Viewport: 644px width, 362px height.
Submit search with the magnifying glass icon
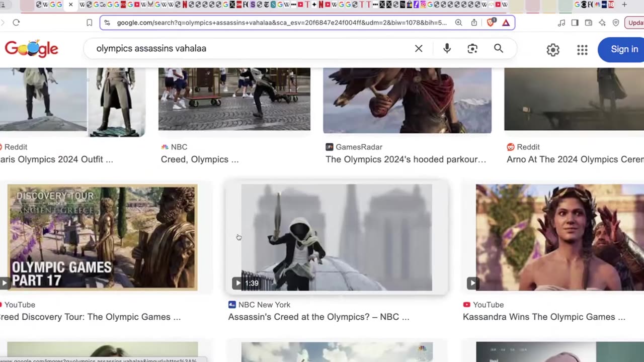(x=499, y=48)
